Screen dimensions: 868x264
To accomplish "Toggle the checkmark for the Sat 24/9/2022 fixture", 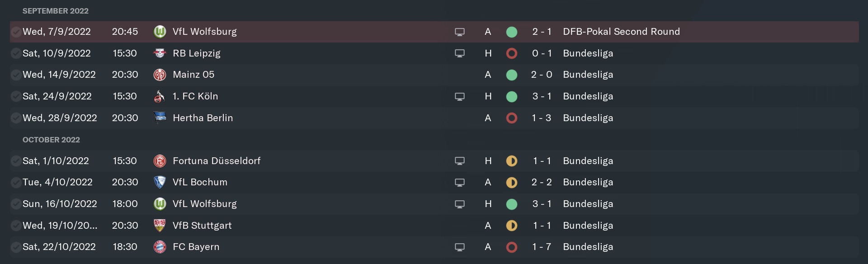I will tap(16, 96).
